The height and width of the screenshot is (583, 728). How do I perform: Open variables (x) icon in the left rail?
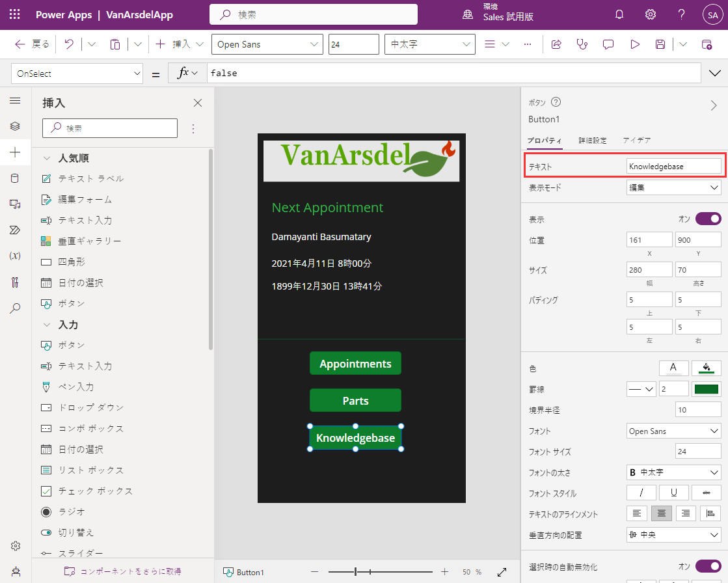(x=15, y=256)
